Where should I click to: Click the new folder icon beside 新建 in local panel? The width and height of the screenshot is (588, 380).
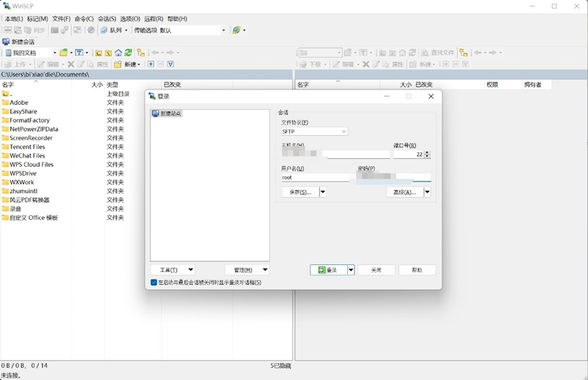pyautogui.click(x=118, y=64)
